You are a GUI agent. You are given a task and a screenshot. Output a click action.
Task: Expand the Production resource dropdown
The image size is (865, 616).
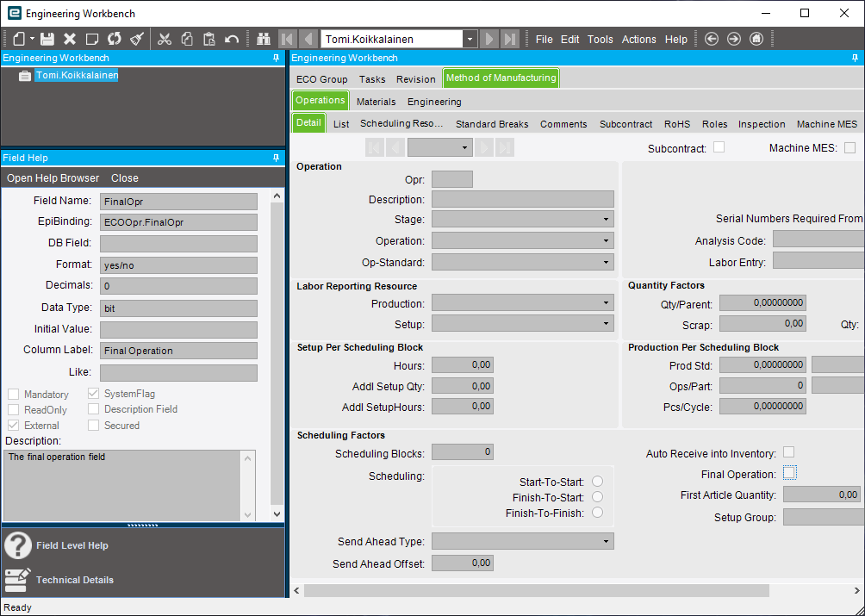606,302
